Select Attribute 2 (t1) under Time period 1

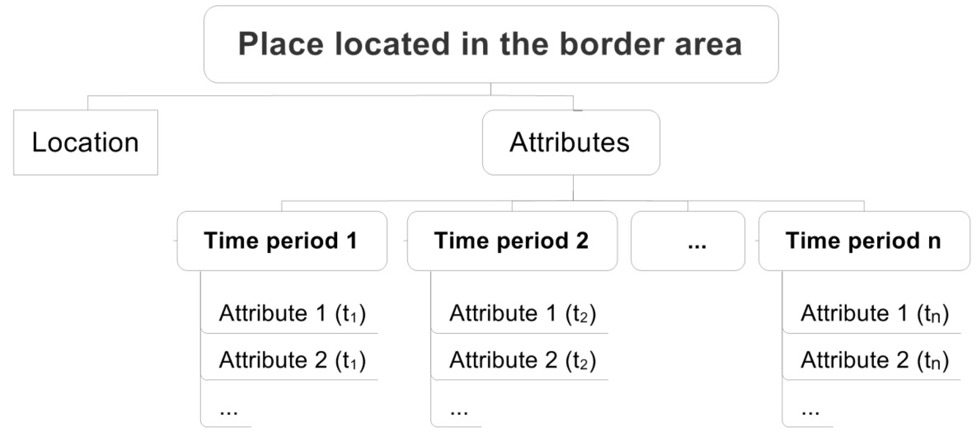coord(292,360)
